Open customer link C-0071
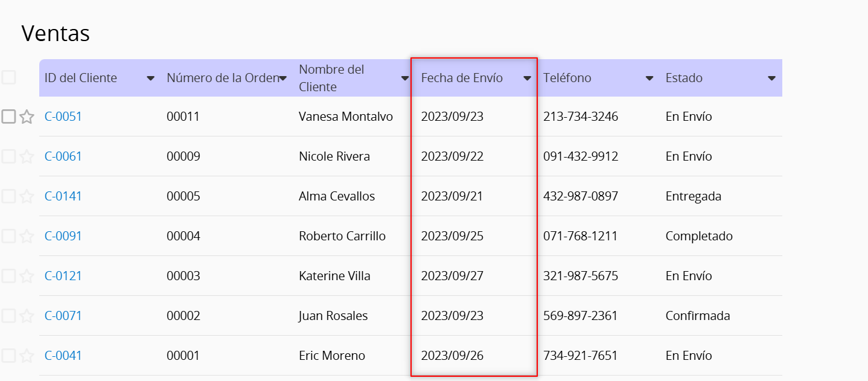The image size is (868, 381). (63, 316)
